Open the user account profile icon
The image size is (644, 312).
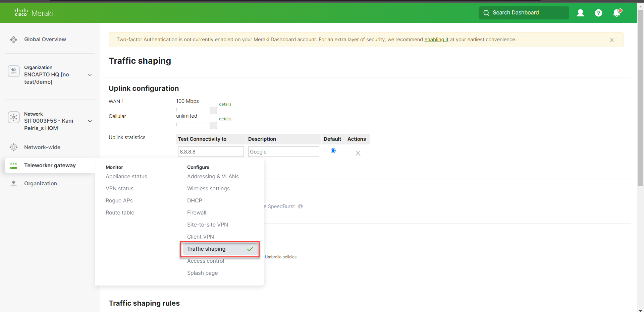tap(580, 13)
